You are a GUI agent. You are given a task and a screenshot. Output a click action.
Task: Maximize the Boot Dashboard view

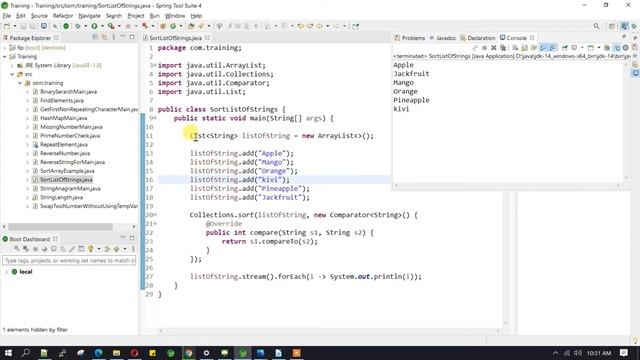pos(132,238)
